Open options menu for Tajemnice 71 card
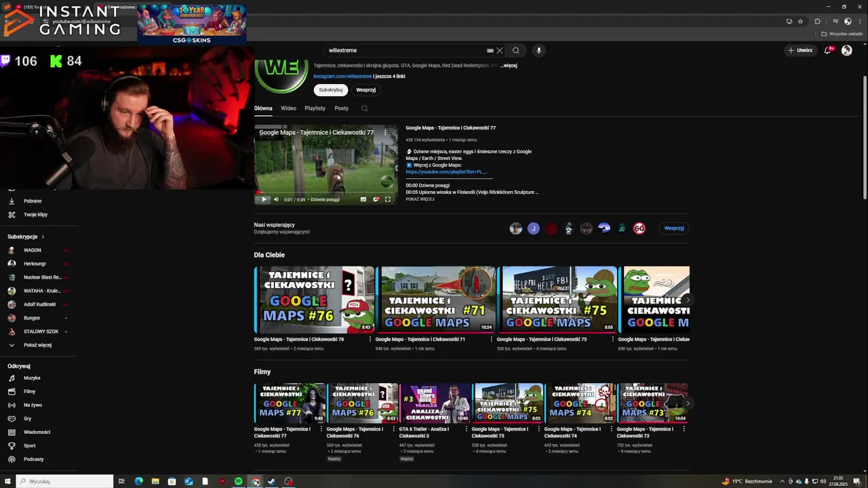 tap(492, 339)
